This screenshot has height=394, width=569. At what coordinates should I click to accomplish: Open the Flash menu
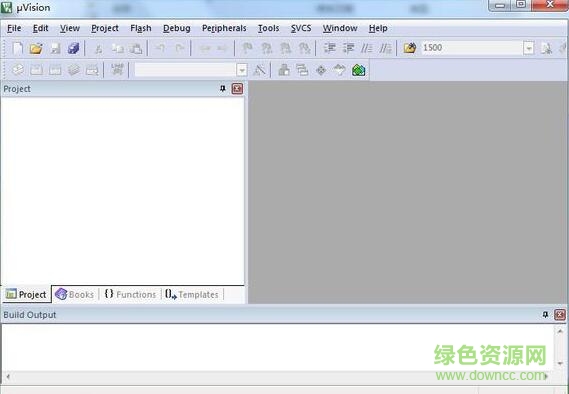click(x=141, y=28)
